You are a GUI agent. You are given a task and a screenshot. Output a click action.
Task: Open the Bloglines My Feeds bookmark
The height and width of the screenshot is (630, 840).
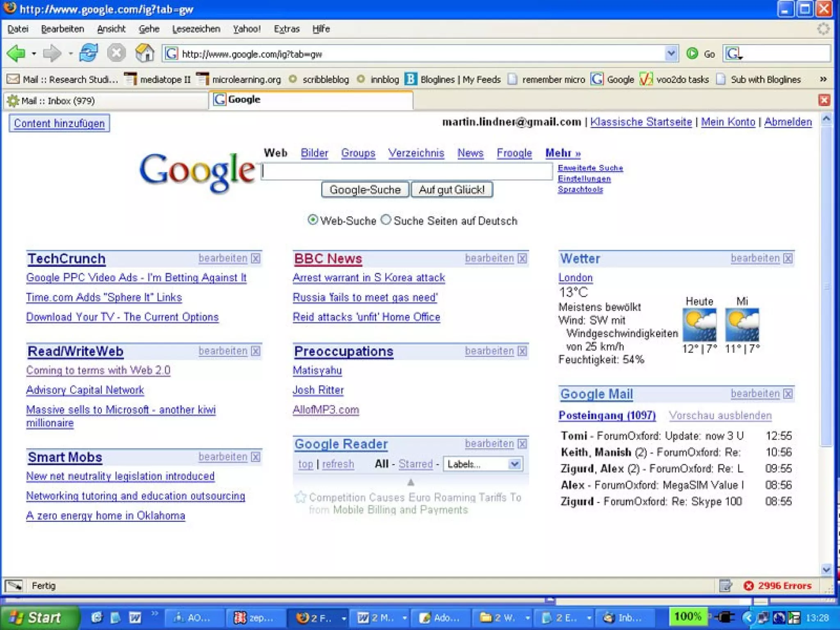(453, 79)
